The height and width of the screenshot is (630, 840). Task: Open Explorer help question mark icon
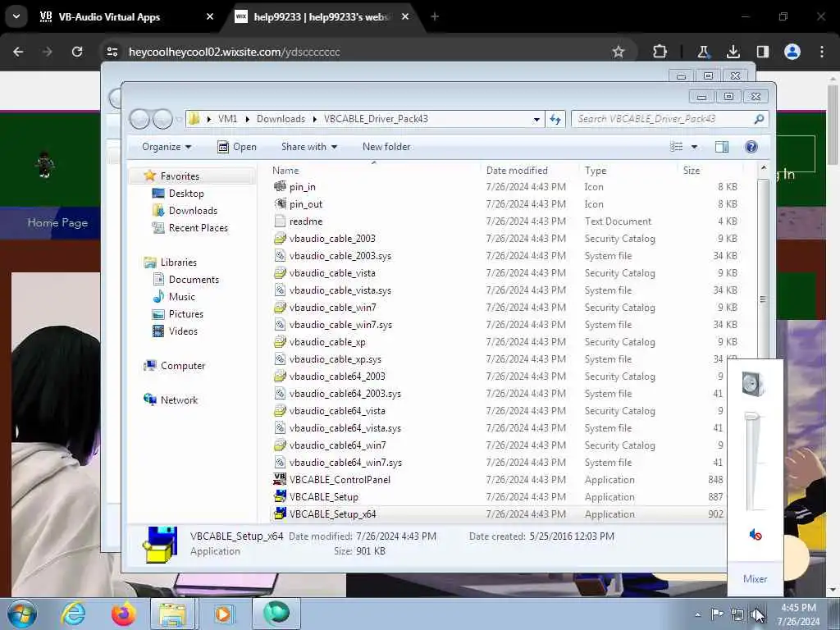(x=751, y=147)
